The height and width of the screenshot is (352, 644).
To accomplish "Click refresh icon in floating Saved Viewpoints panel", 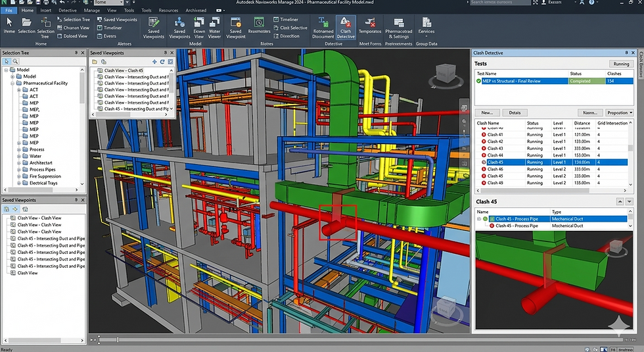I will click(162, 62).
